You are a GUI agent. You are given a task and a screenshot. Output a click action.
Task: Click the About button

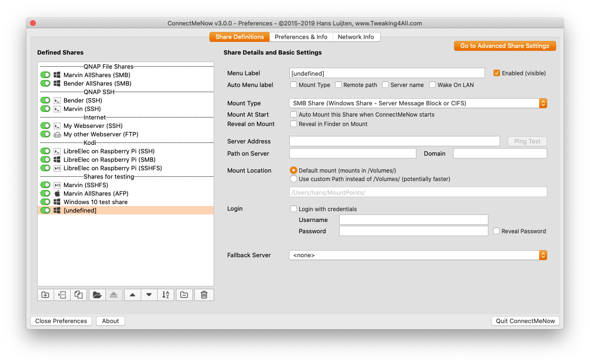[111, 321]
